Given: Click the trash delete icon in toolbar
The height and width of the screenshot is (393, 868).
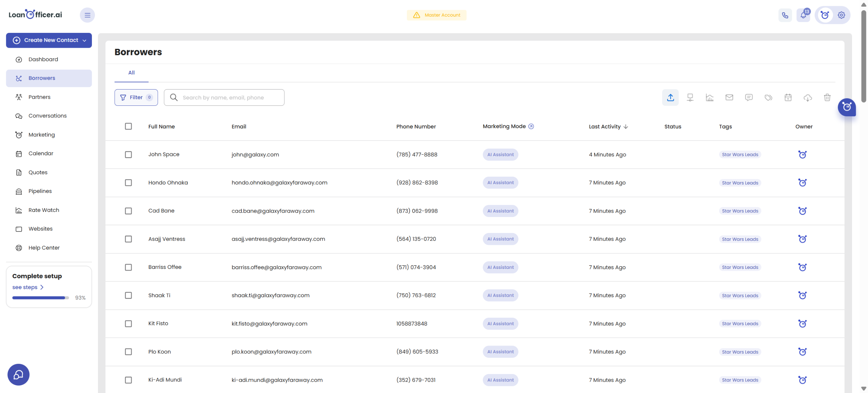Looking at the screenshot, I should [x=827, y=98].
